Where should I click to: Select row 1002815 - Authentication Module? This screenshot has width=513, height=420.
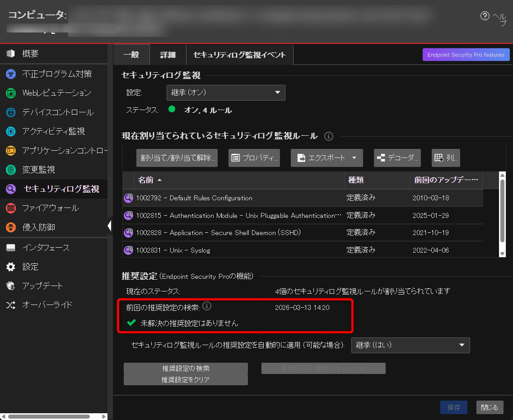(x=303, y=215)
